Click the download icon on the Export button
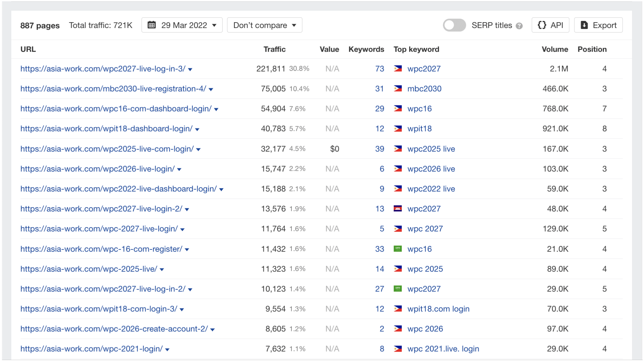Screen dimensions: 644x362 pos(584,25)
